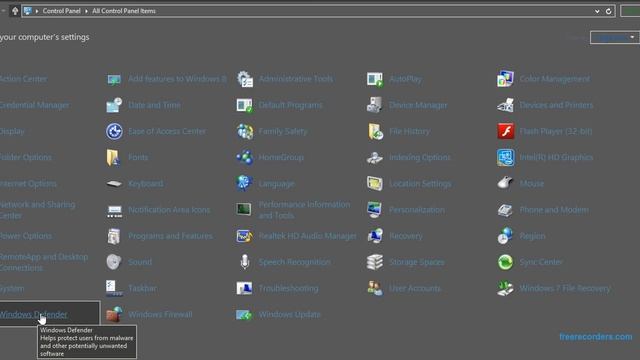Open the Windows Defender link

(33, 314)
